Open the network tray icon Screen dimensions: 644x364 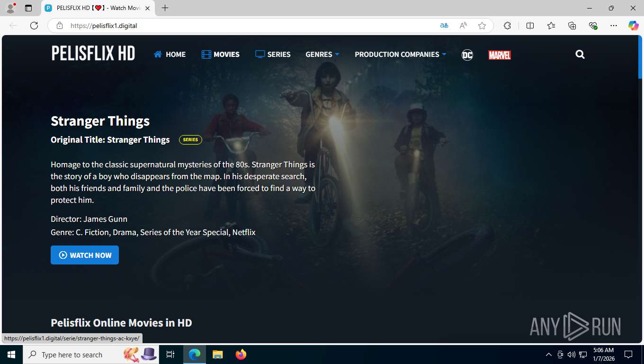[x=583, y=355]
